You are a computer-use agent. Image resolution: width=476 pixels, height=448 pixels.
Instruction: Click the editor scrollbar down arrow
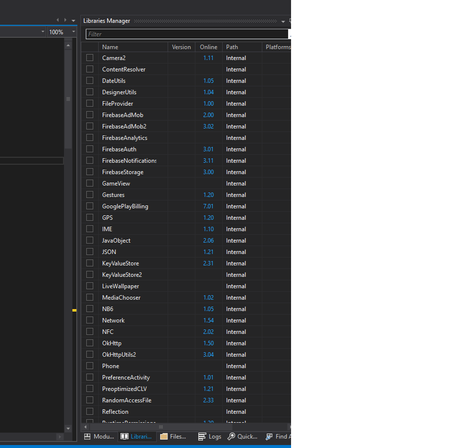68,428
